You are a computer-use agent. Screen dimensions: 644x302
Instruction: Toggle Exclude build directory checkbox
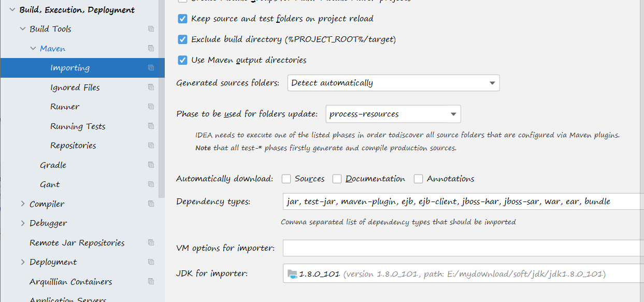tap(182, 39)
